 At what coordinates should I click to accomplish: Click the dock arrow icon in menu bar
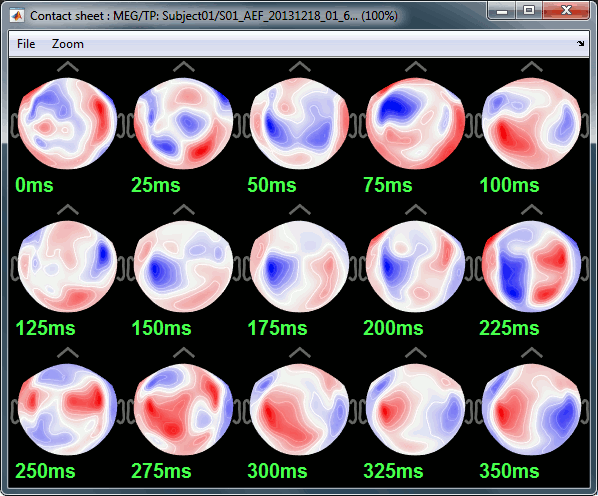click(x=580, y=43)
